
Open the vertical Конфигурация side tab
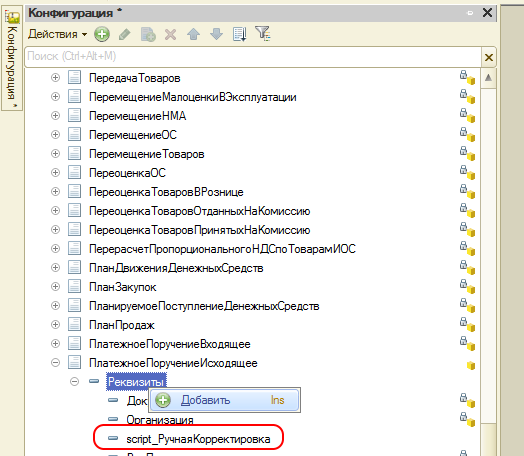coord(12,59)
